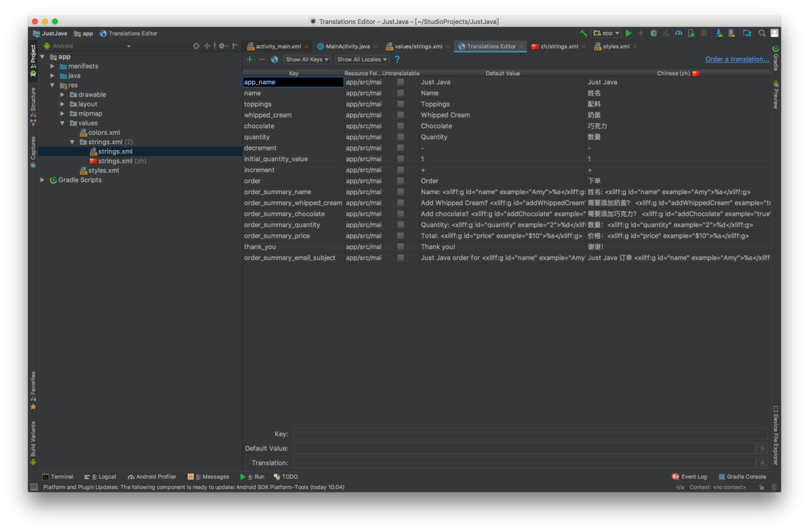This screenshot has width=809, height=532.
Task: Toggle Untranslatable checkbox for order row
Action: 401,181
